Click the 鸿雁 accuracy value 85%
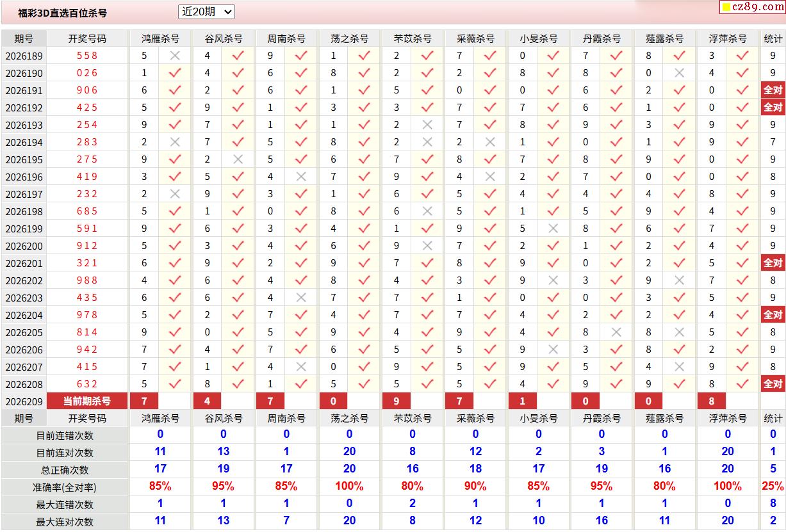The height and width of the screenshot is (532, 786). 160,487
